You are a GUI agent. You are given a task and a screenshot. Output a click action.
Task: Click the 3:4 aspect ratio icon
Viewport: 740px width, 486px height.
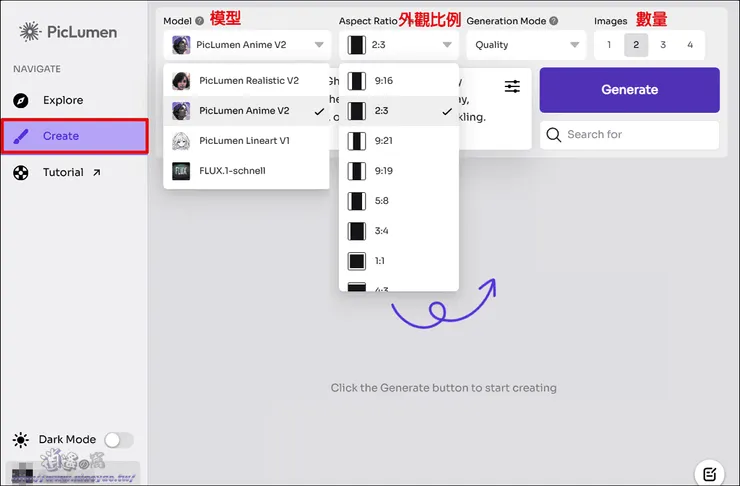(356, 231)
